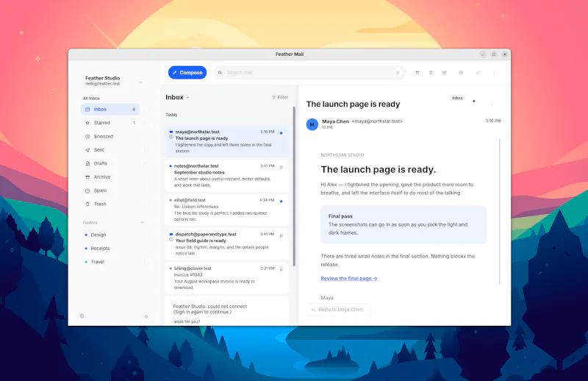Click the Filter funnel icon
Viewport: 588px width, 381px height.
click(x=273, y=97)
